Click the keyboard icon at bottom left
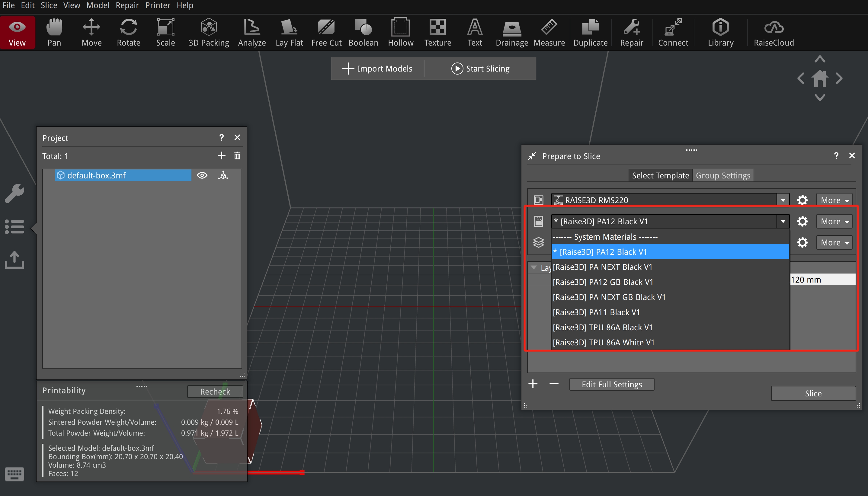Screen dimensions: 868x496 [14, 474]
